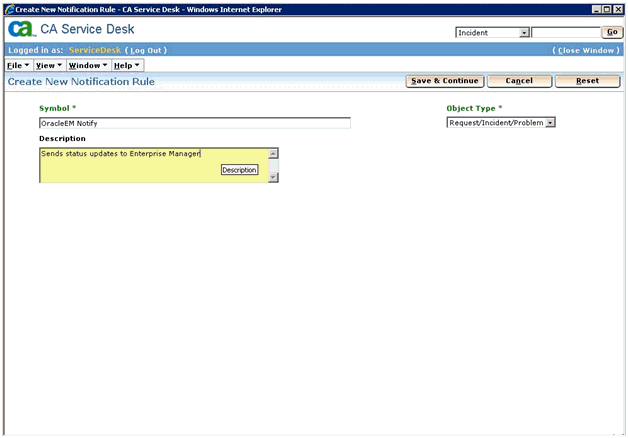This screenshot has width=628, height=438.
Task: Click the Symbol input field
Action: pyautogui.click(x=195, y=123)
